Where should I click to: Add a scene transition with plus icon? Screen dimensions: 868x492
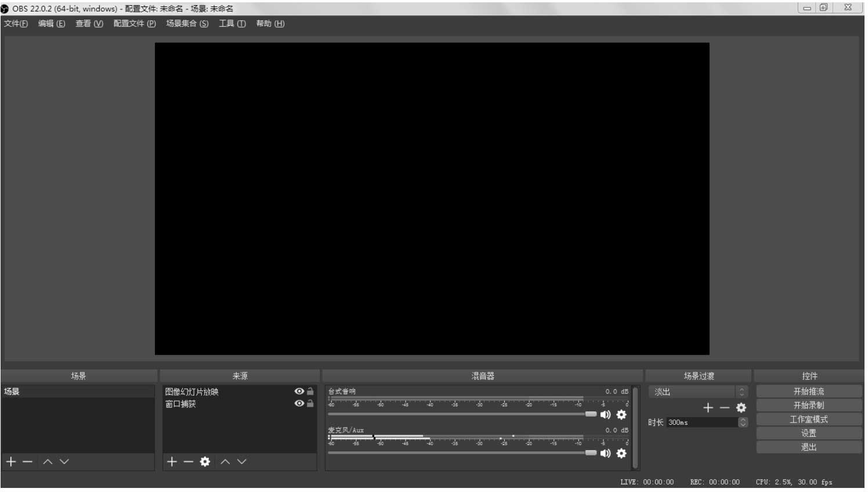(708, 408)
